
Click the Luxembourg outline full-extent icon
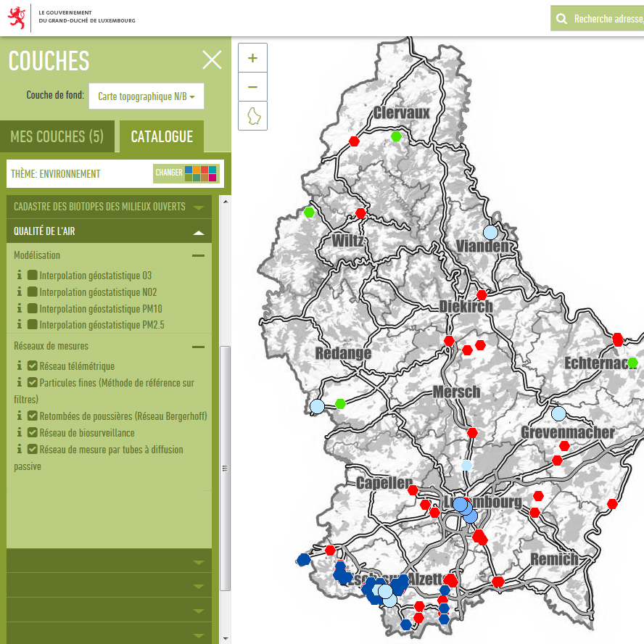coord(252,116)
